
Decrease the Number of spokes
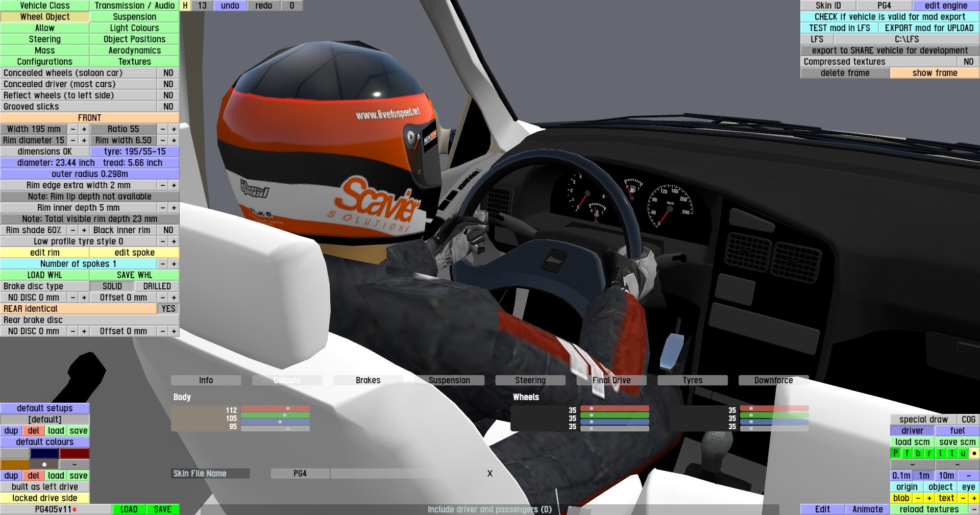[x=163, y=264]
